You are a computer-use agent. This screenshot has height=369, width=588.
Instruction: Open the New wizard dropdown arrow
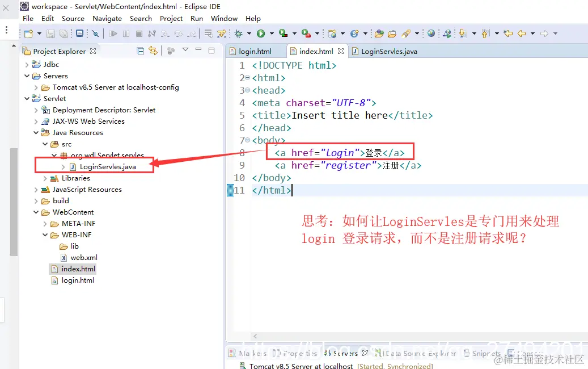pos(39,34)
